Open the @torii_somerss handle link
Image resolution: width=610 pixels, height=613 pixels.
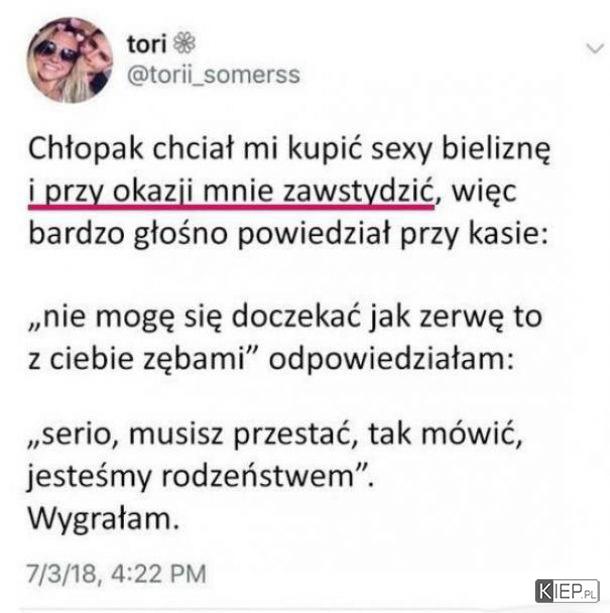click(214, 75)
